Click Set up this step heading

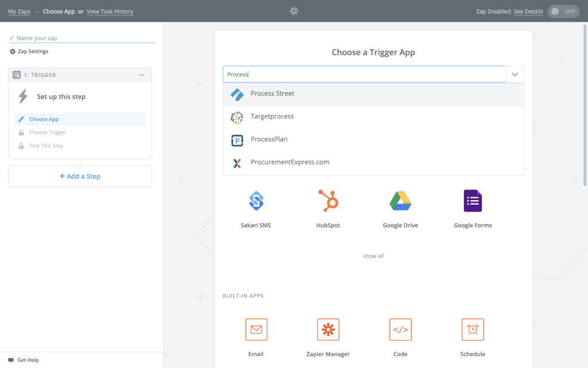coord(61,97)
